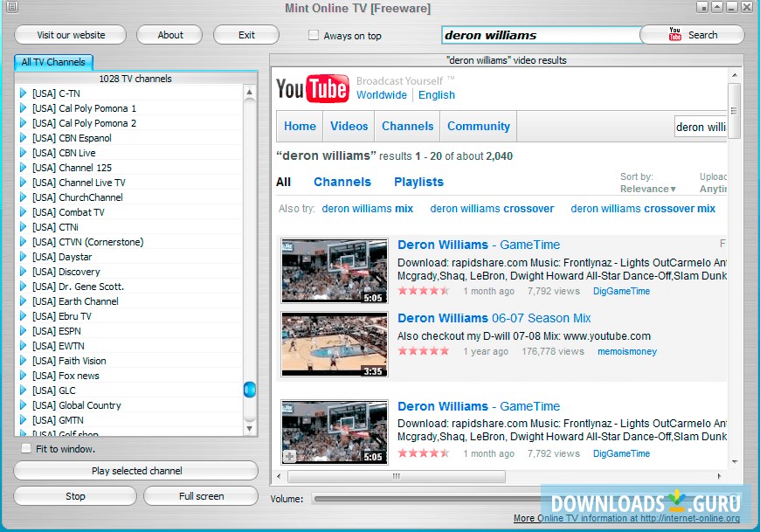Image resolution: width=760 pixels, height=532 pixels.
Task: Adjust the Volume slider
Action: 393,499
